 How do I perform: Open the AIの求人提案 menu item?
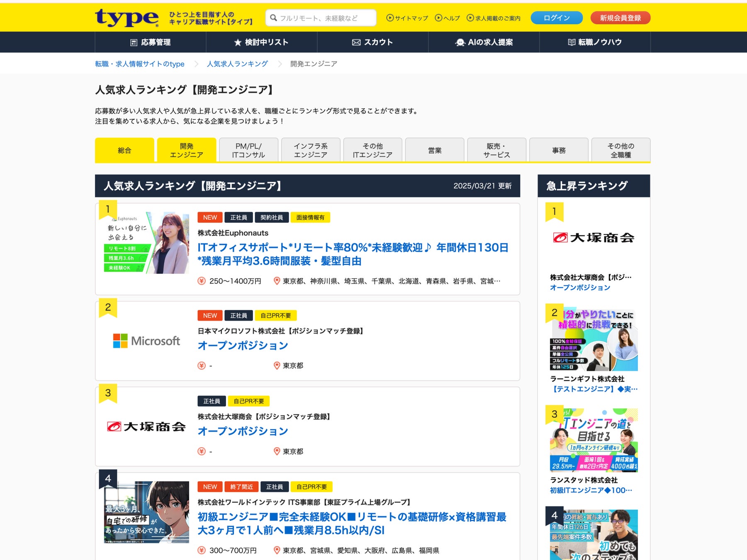484,42
